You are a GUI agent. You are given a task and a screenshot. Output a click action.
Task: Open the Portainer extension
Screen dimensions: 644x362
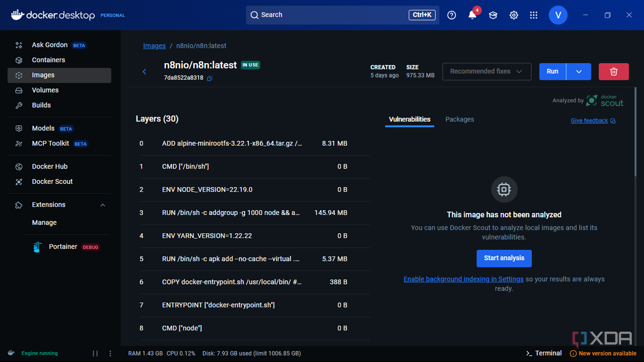pos(67,247)
